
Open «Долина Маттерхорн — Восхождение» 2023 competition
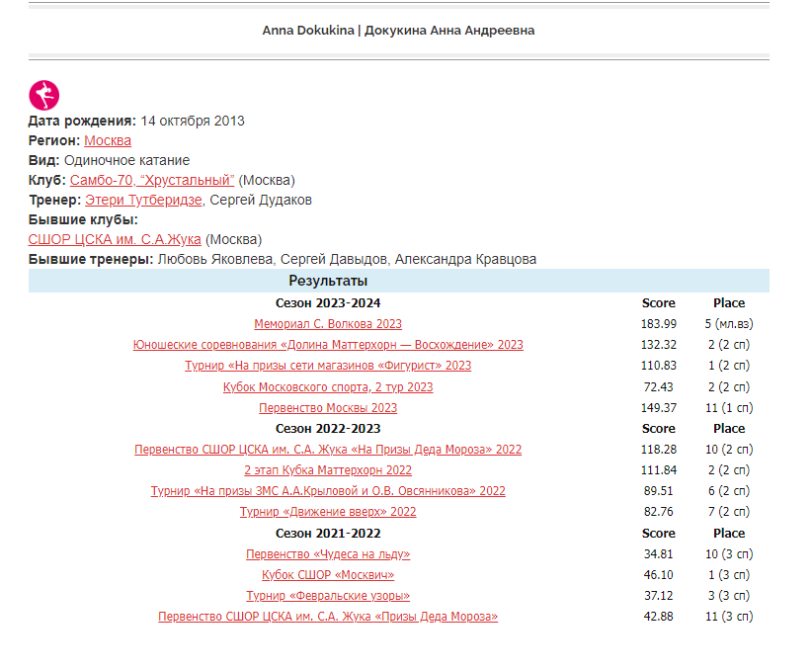tap(328, 345)
